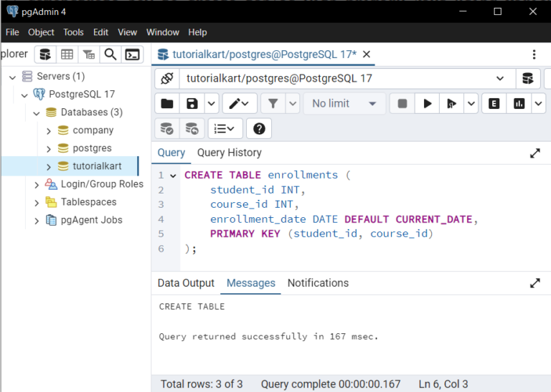The height and width of the screenshot is (392, 551).
Task: Select the company database in tree
Action: pos(93,130)
